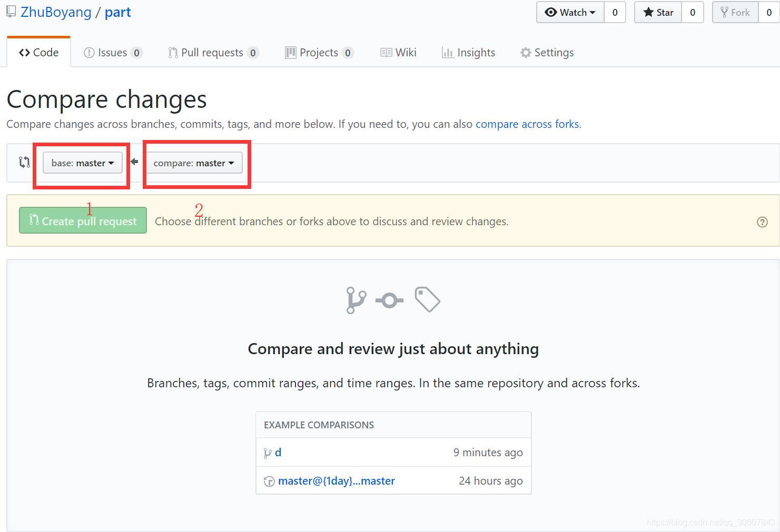
Task: Open the Wiki tab
Action: (x=398, y=52)
